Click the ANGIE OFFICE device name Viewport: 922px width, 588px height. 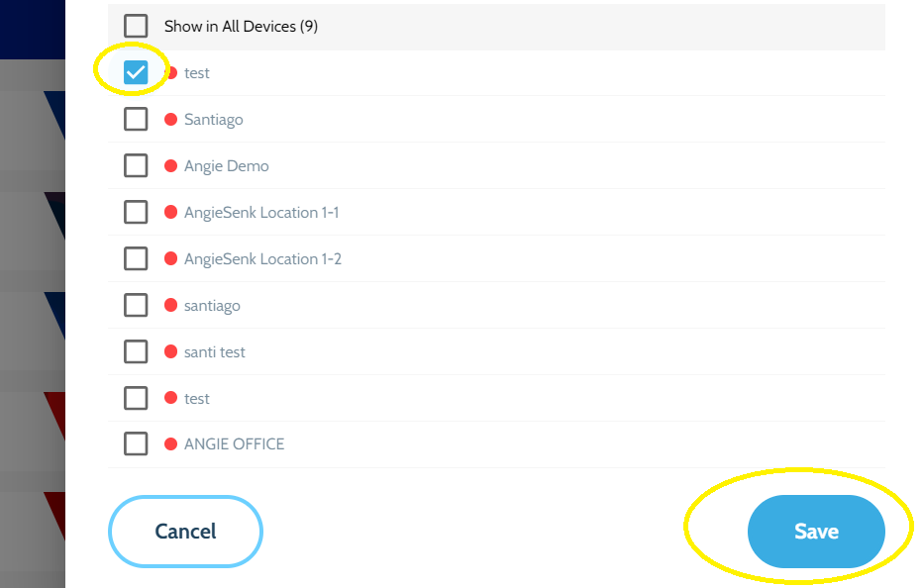click(234, 443)
